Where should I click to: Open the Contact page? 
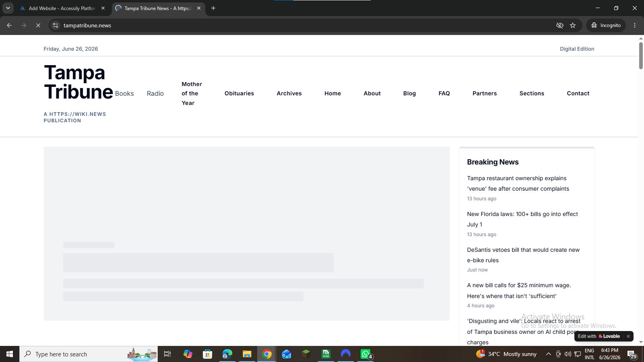coord(578,93)
